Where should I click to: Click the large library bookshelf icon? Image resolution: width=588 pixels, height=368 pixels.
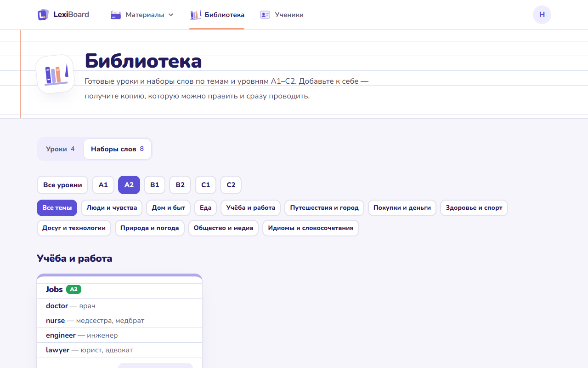(x=55, y=74)
